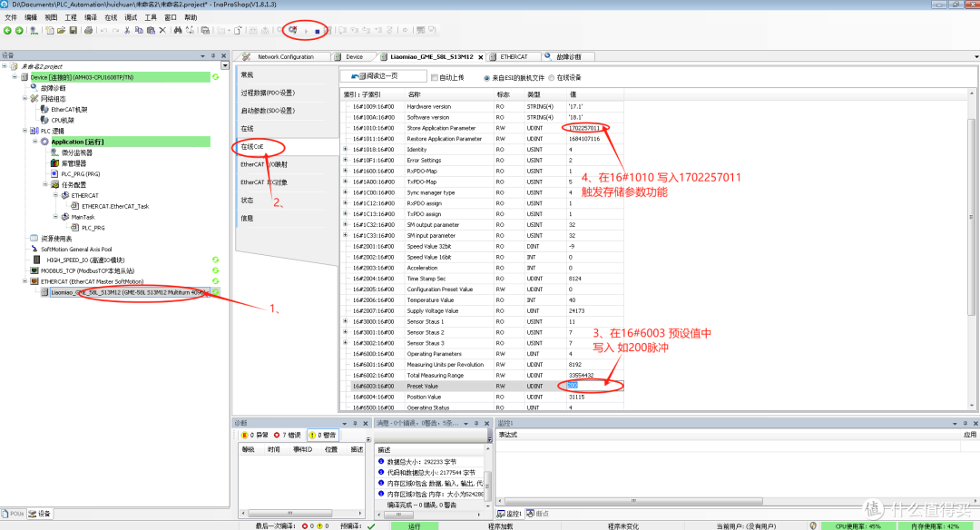Select the MODBUS_TCP tree item
The width and height of the screenshot is (980, 530).
[87, 270]
